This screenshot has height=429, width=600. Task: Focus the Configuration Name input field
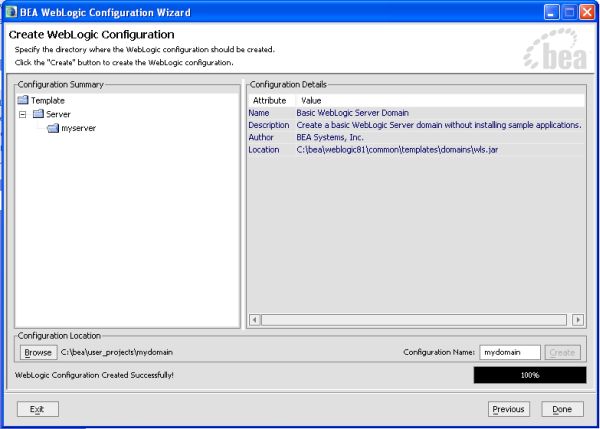coord(510,352)
